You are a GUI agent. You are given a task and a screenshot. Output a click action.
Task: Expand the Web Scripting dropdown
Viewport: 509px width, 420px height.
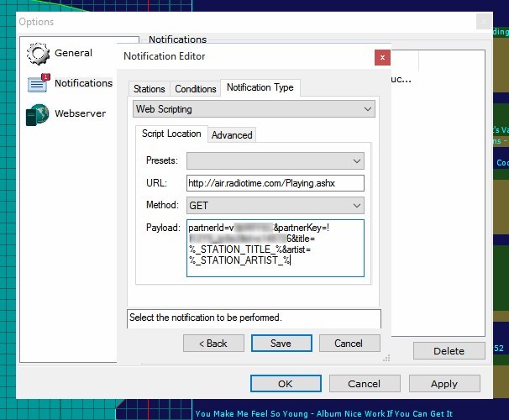tap(254, 109)
